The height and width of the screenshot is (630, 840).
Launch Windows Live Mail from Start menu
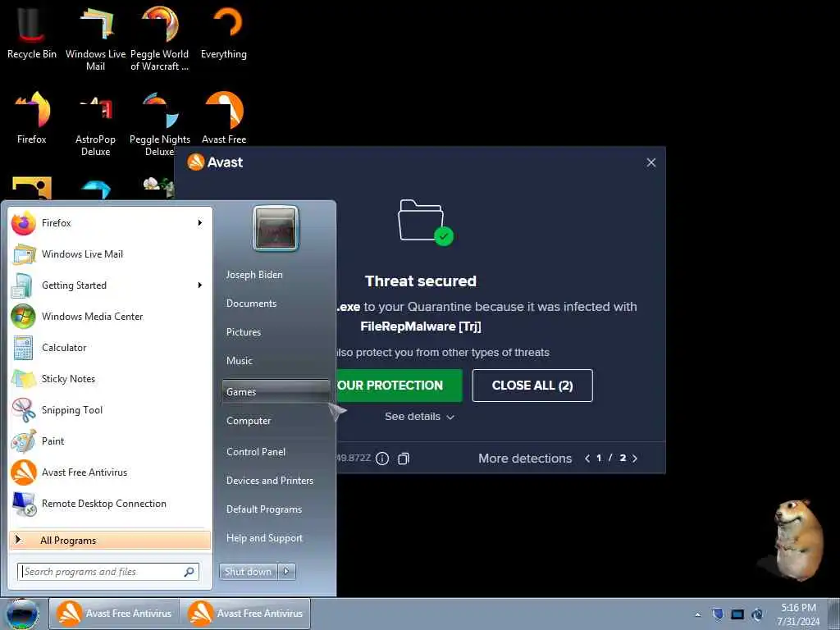[x=111, y=254]
